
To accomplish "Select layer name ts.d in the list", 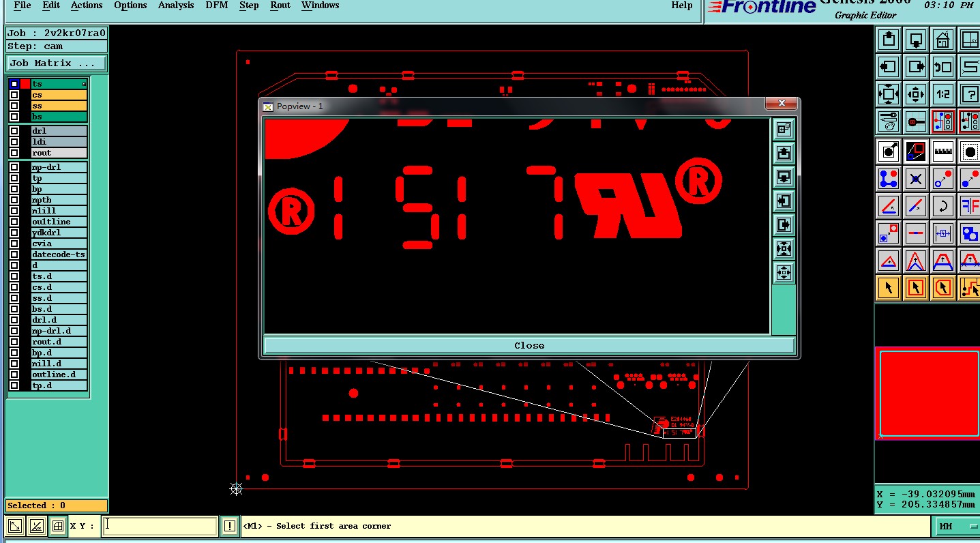I will (59, 276).
